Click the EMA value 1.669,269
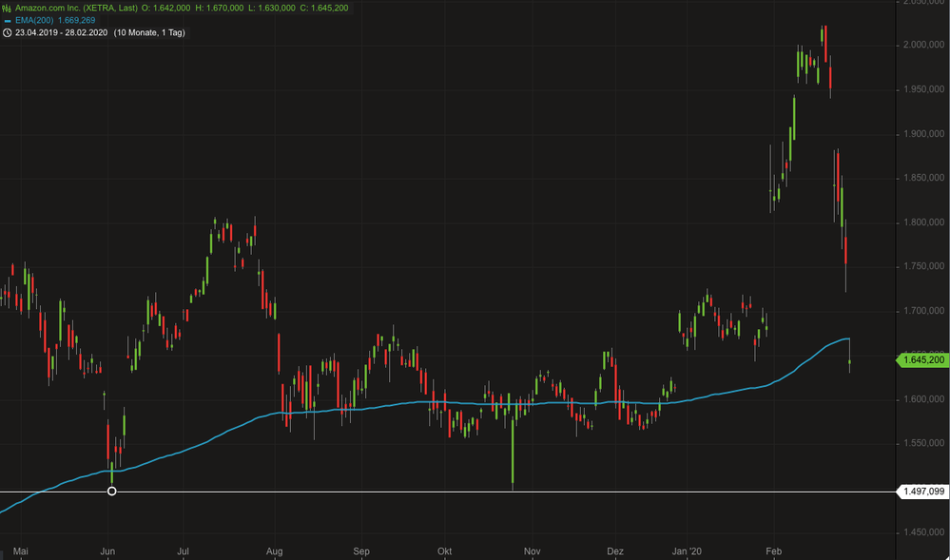950x560 pixels. [x=77, y=20]
